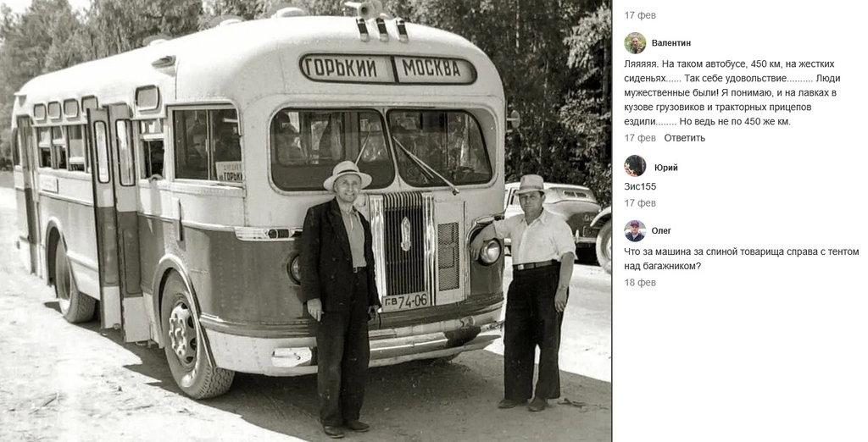The image size is (868, 442).
Task: Open Юрий's profile avatar
Action: point(635,166)
